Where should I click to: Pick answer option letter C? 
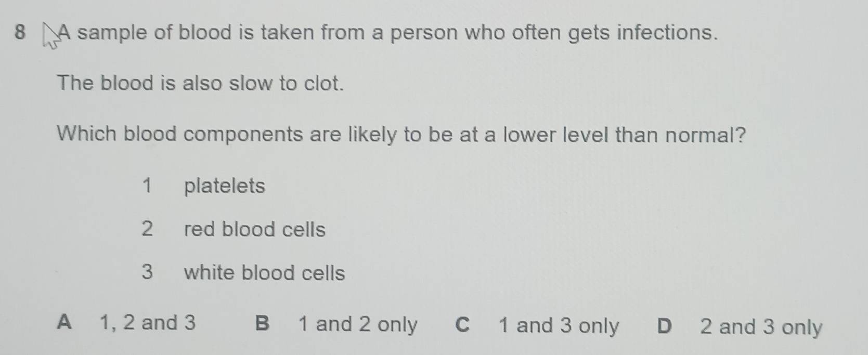[x=462, y=325]
